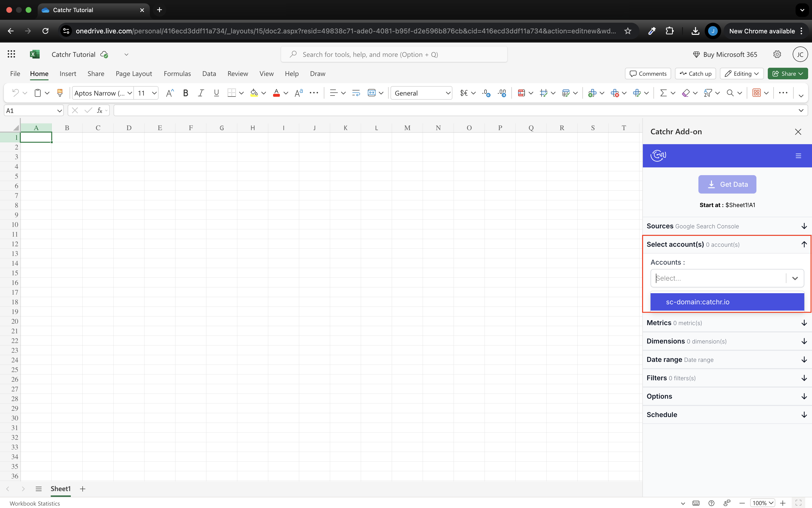Click the currency accounting format icon

point(464,93)
